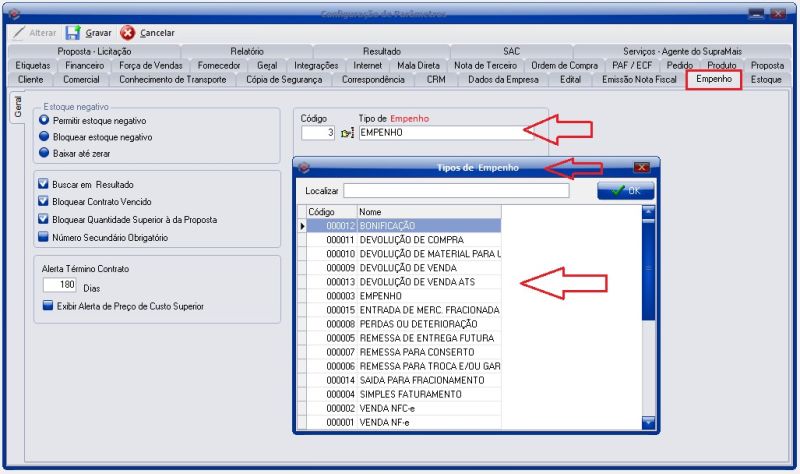Viewport: 800px width, 474px height.
Task: Select REMESSA PARA TROCA E/OU GAR row
Action: coord(404,366)
